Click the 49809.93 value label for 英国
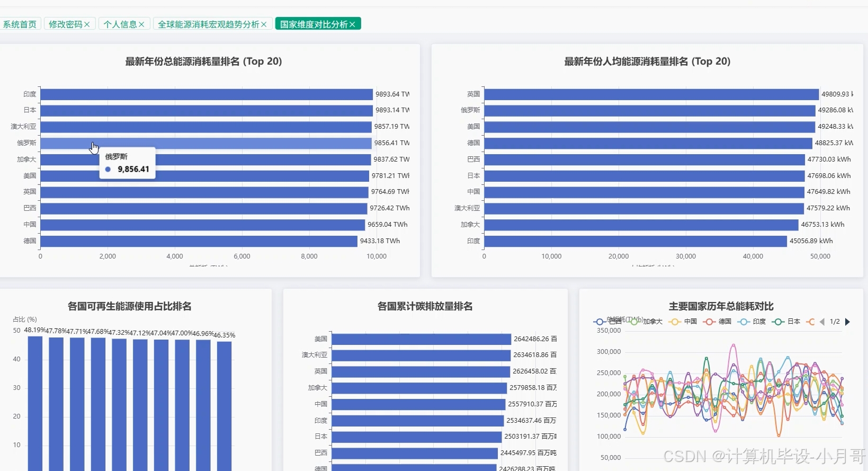This screenshot has width=868, height=471. pyautogui.click(x=837, y=94)
